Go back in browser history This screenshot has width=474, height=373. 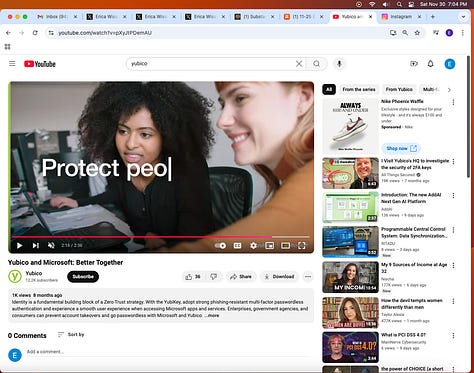coord(8,33)
